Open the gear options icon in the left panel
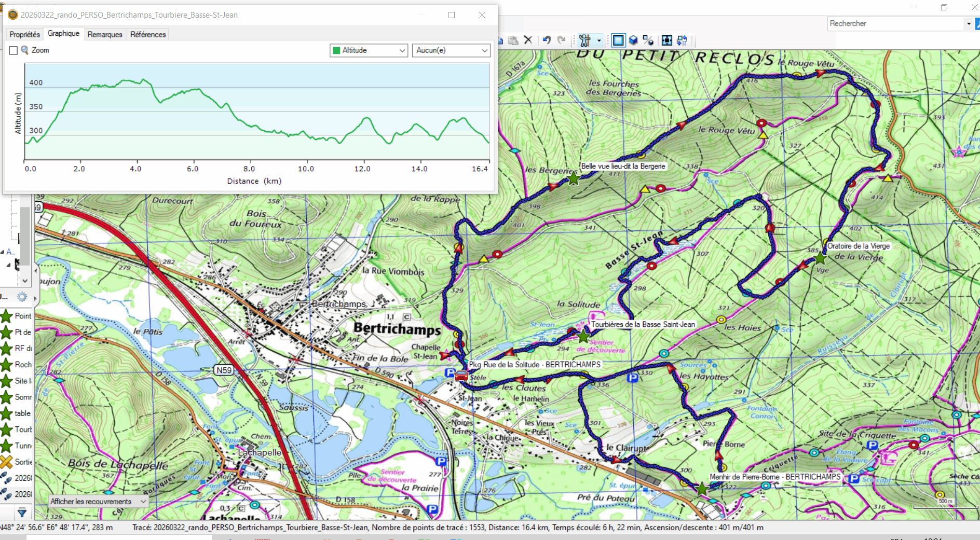 pos(22,297)
